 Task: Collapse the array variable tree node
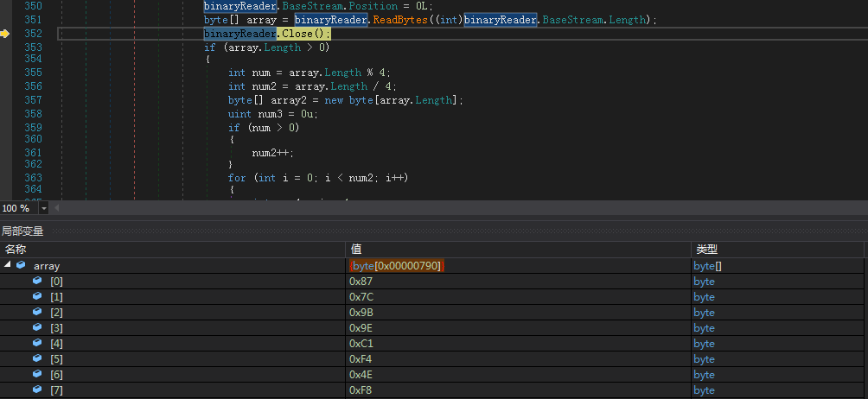pos(7,265)
